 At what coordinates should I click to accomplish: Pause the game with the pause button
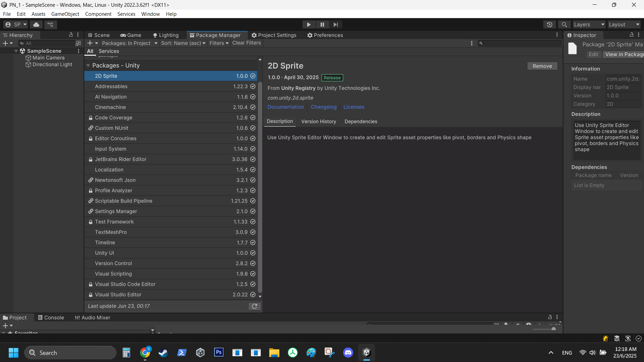[322, 25]
